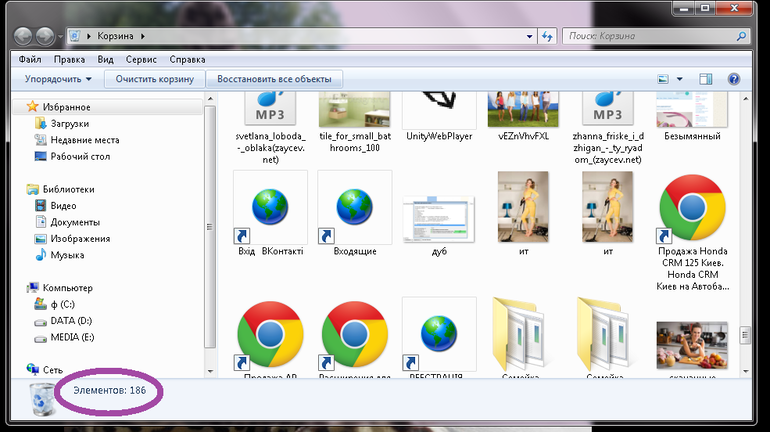This screenshot has height=432, width=770.
Task: Click the file list scroll down arrow
Action: click(x=745, y=372)
